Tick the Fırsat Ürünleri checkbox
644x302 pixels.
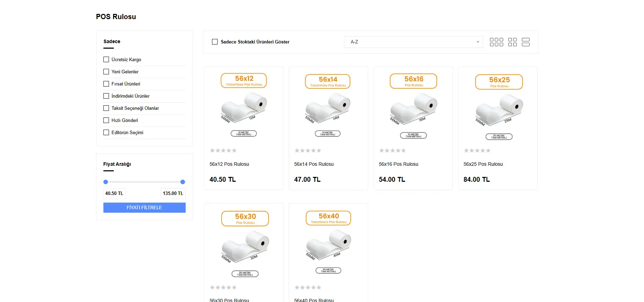coord(106,84)
